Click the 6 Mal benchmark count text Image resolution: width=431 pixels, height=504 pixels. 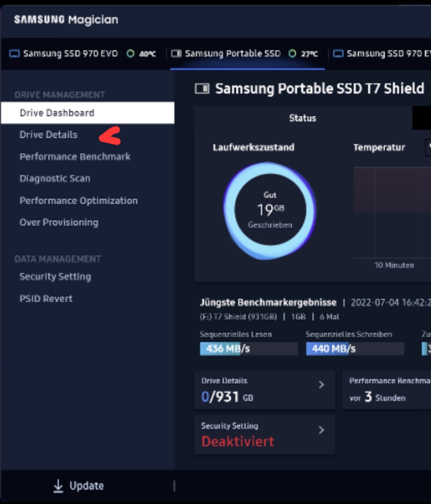pos(329,317)
